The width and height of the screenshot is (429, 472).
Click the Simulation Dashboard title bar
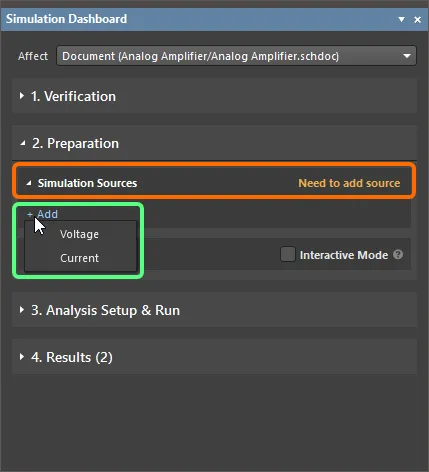click(214, 19)
